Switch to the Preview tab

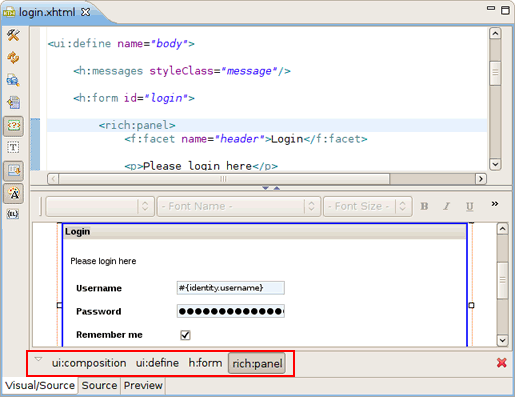click(143, 386)
